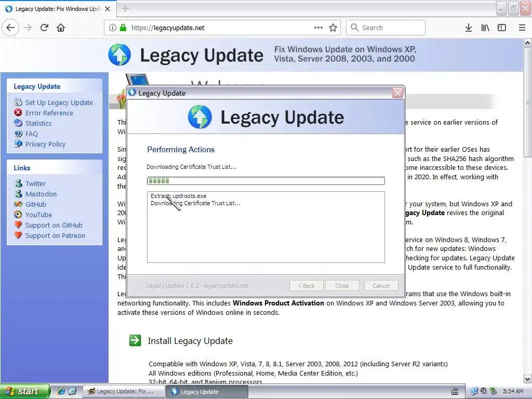Click the Legacy Update globe logo in page header
The image size is (532, 399).
click(x=119, y=55)
